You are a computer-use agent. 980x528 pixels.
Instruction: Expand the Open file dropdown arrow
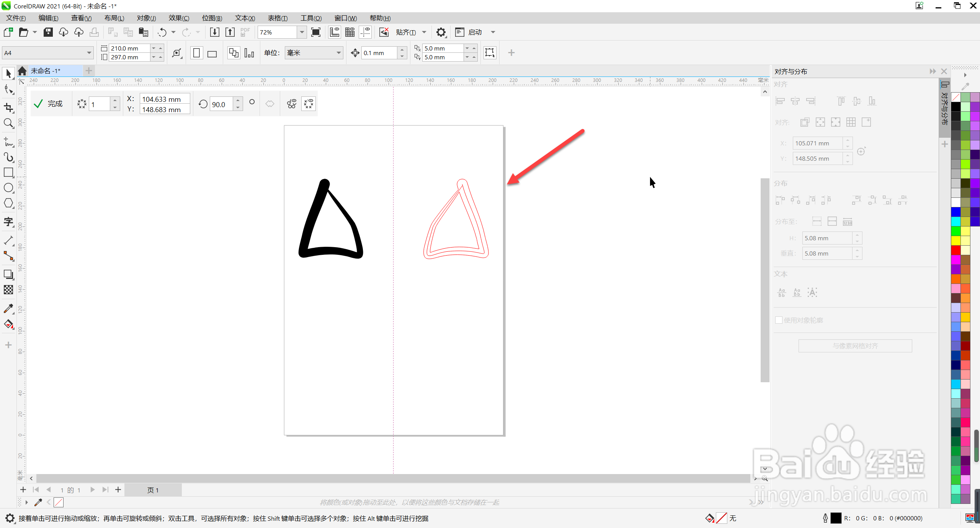(35, 32)
